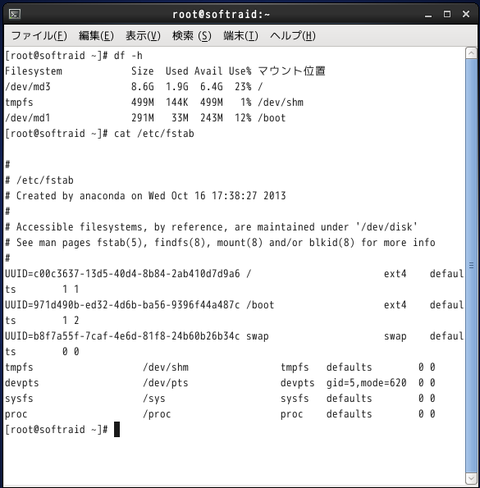480x488 pixels.
Task: Click UUID=b8f7a55f-7caf-4e6d-81f8-24b60b26b34c entry
Action: point(122,336)
